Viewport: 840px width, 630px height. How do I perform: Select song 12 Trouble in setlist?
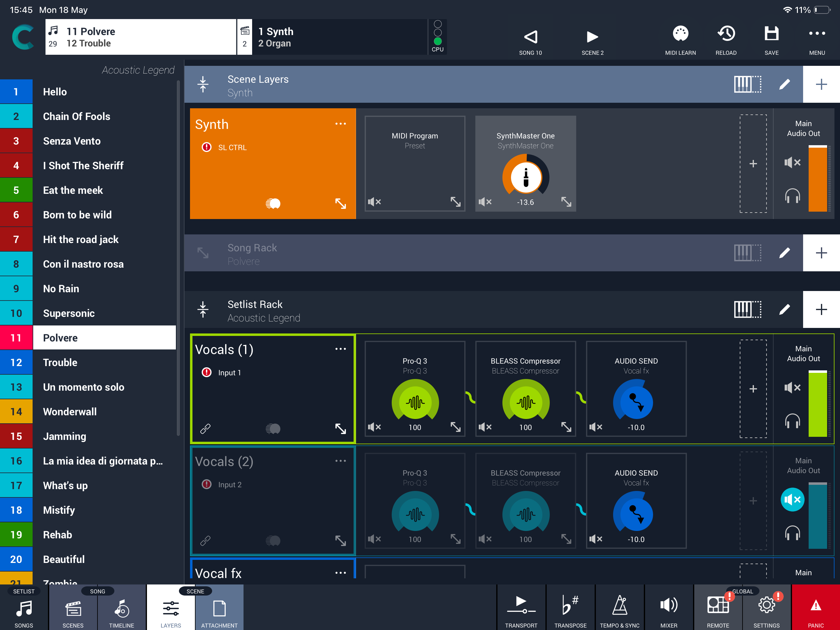tap(88, 362)
